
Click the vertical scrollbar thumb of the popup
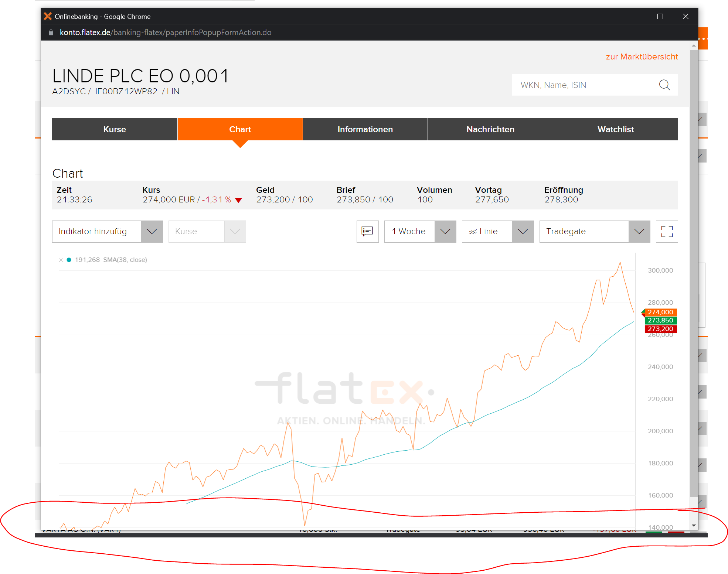[x=694, y=273]
